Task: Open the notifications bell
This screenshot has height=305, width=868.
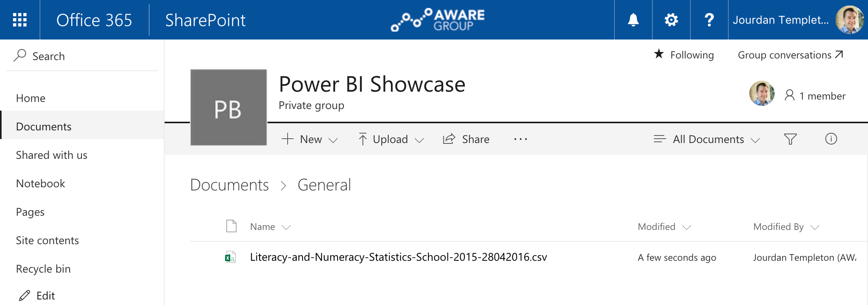Action: pos(633,20)
